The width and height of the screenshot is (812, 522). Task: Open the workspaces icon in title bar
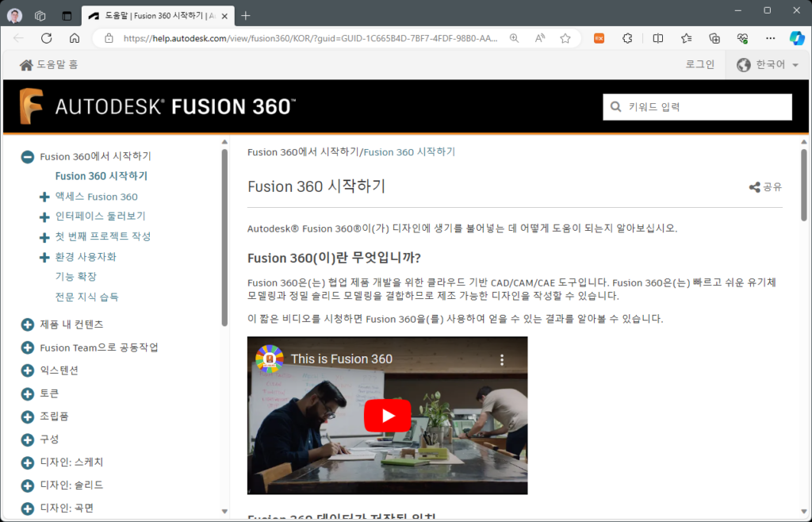tap(40, 16)
